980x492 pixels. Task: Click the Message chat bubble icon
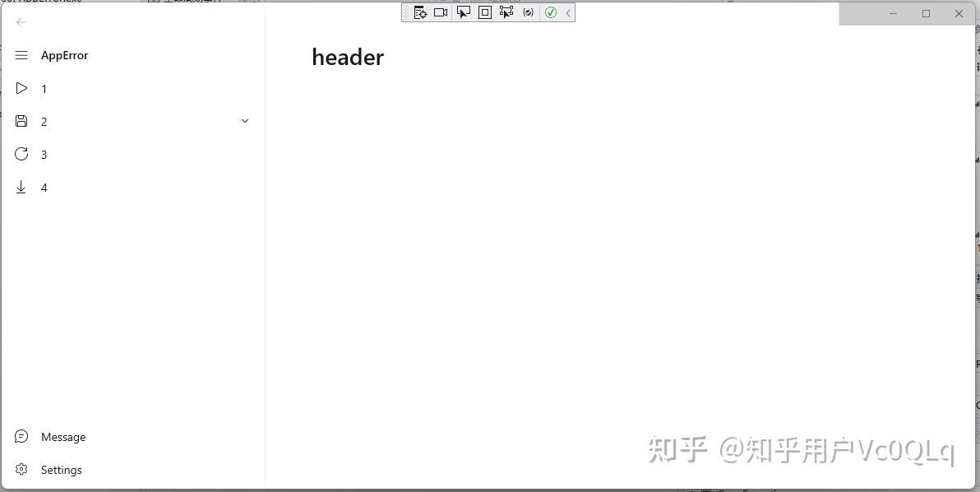pyautogui.click(x=21, y=436)
